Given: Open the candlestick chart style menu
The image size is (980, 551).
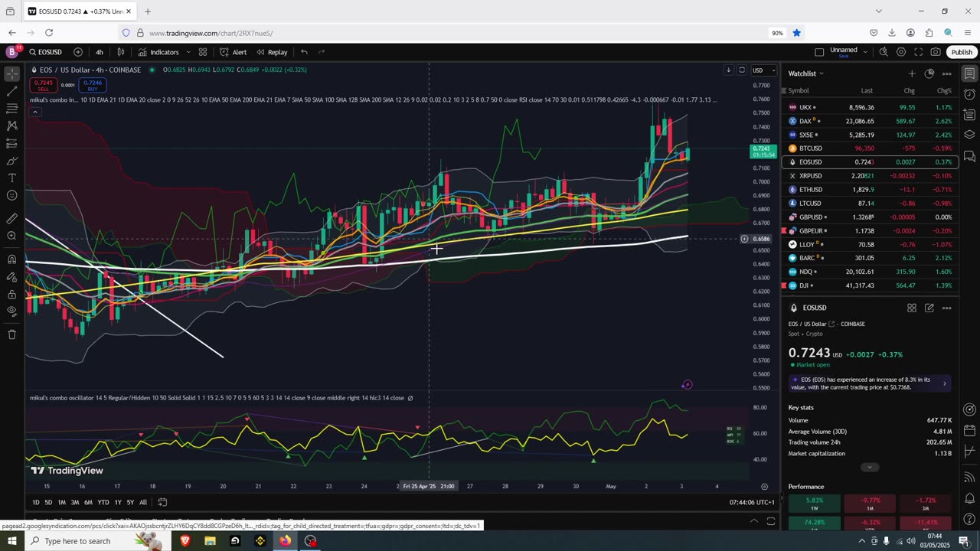Looking at the screenshot, I should 121,52.
